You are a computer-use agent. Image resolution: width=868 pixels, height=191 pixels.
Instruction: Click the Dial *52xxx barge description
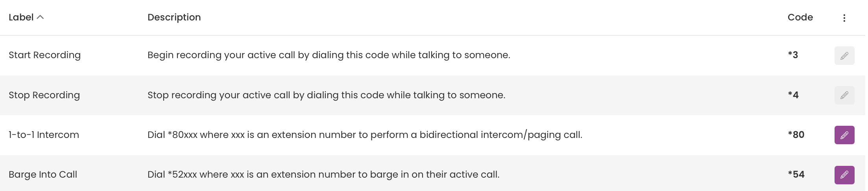tap(323, 174)
